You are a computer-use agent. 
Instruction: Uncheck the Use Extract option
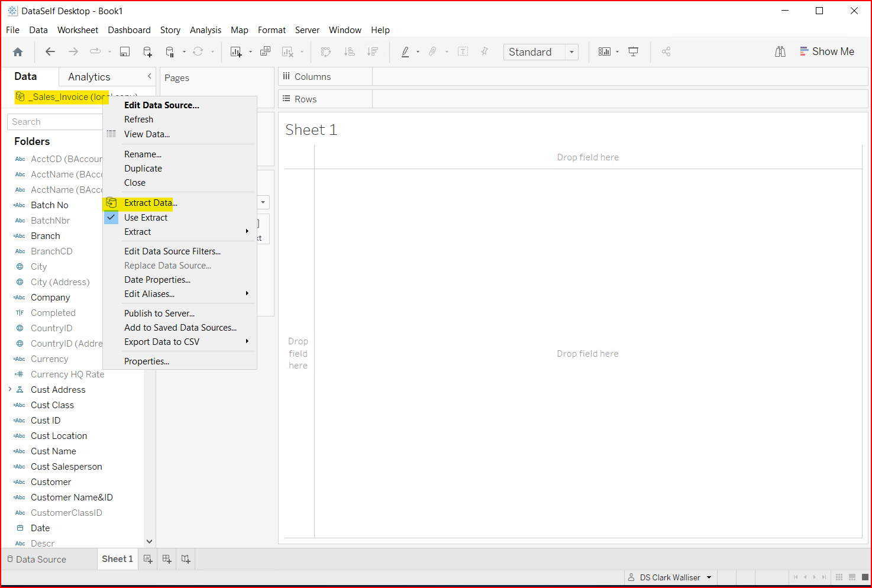tap(146, 217)
